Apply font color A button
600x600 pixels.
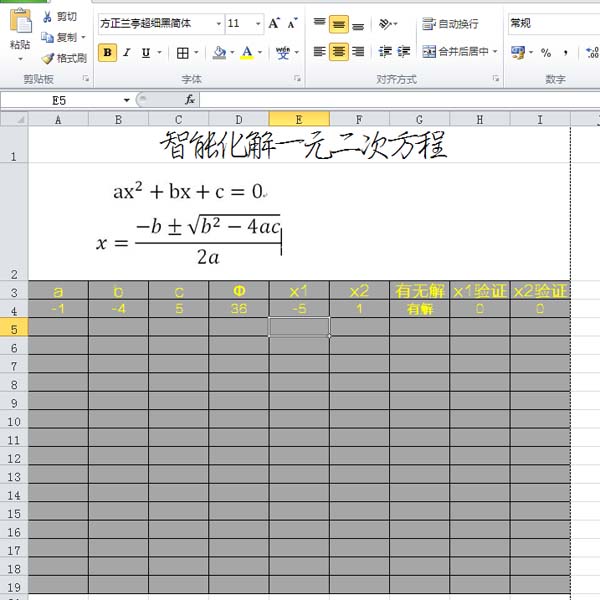(x=247, y=53)
